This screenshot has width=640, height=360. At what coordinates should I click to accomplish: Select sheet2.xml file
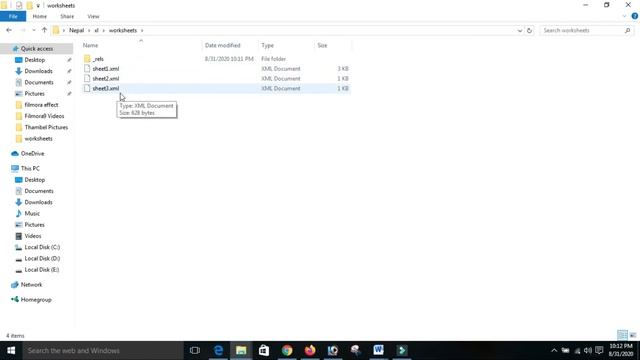click(106, 78)
